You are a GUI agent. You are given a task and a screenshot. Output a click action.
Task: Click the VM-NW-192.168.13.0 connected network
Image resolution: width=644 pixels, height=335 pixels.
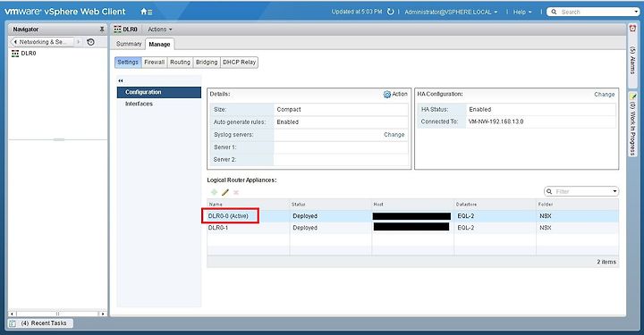tap(496, 121)
